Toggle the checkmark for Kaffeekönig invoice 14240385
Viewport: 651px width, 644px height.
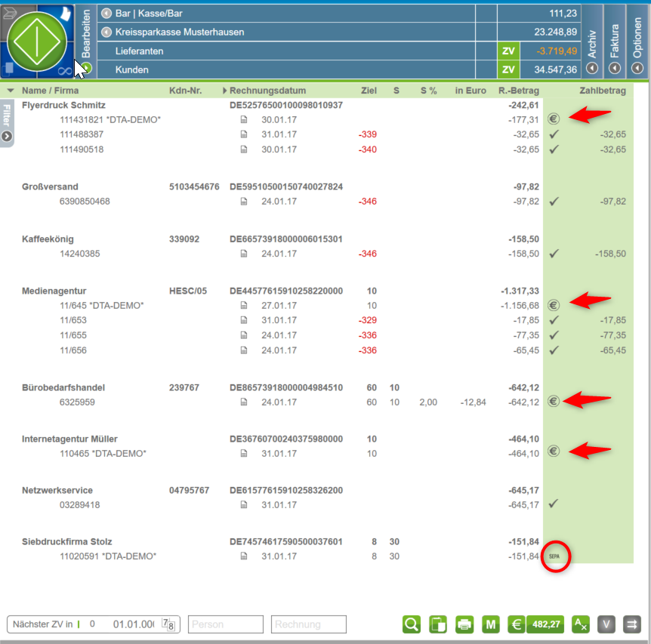tap(554, 254)
